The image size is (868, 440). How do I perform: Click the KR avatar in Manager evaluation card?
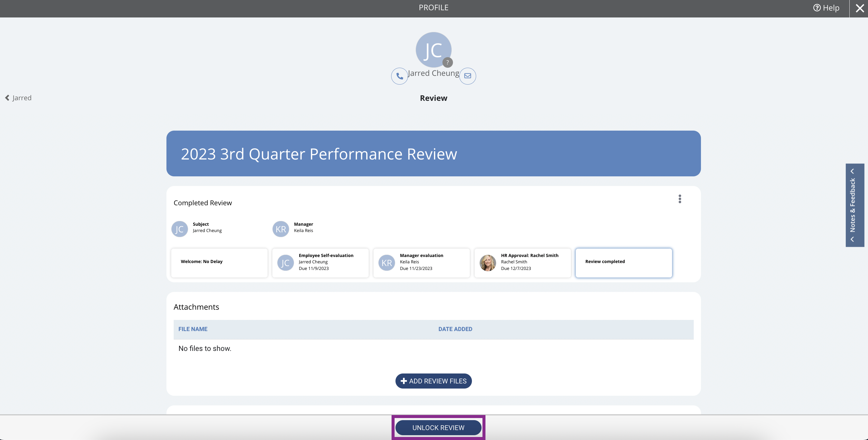point(386,263)
